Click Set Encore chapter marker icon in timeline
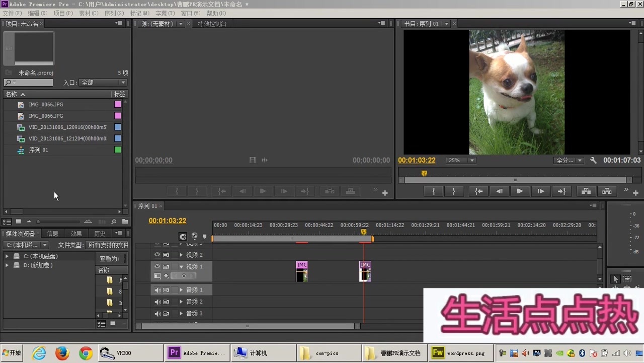Viewport: 644px width, 363px height. [x=194, y=236]
